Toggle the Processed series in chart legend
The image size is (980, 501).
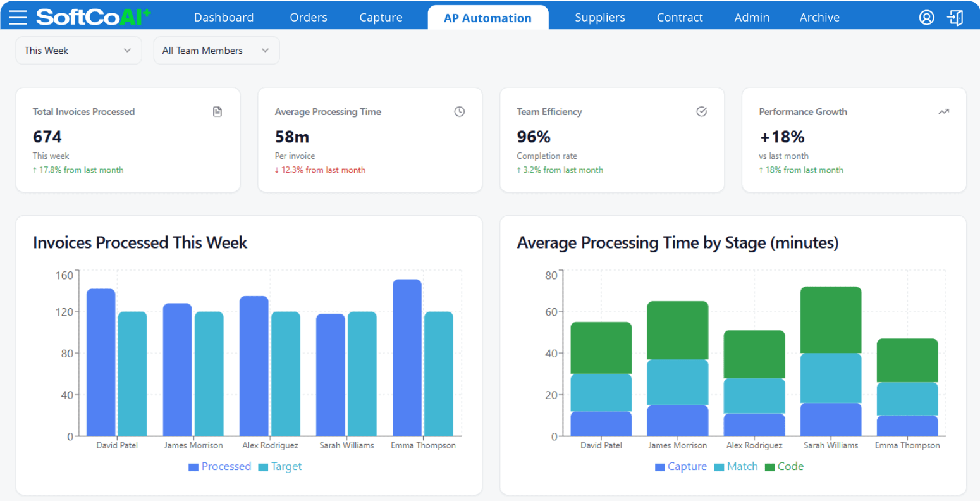(220, 467)
